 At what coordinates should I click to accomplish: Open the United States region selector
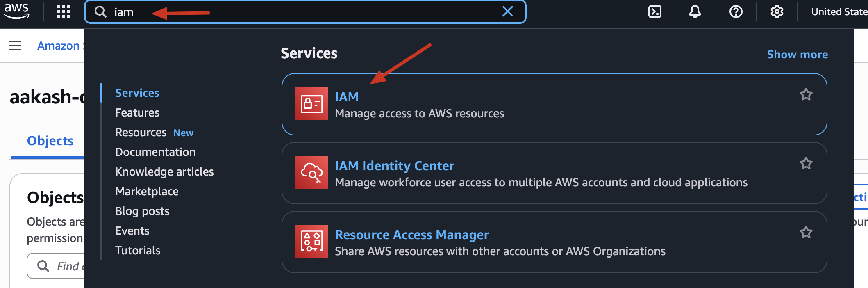pos(839,12)
